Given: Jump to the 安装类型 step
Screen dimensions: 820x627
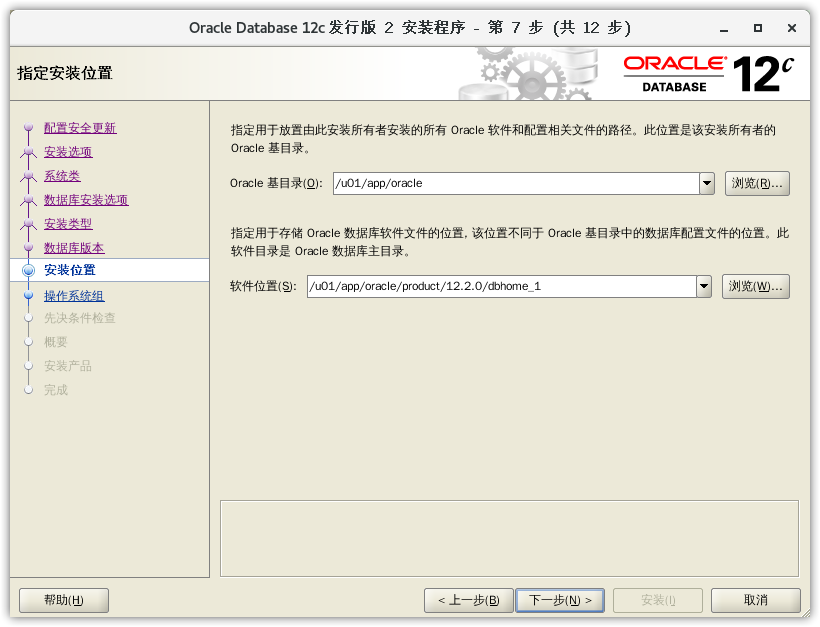Looking at the screenshot, I should (68, 224).
